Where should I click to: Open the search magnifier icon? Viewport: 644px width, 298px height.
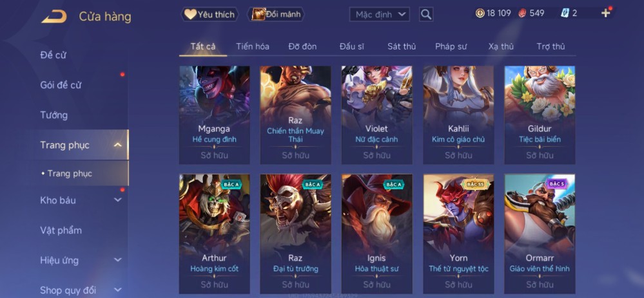pos(426,14)
